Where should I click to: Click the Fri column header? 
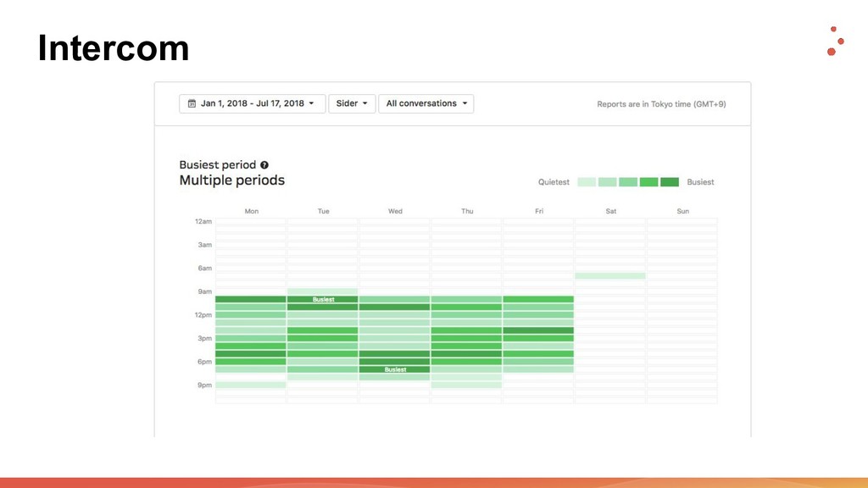tap(539, 211)
